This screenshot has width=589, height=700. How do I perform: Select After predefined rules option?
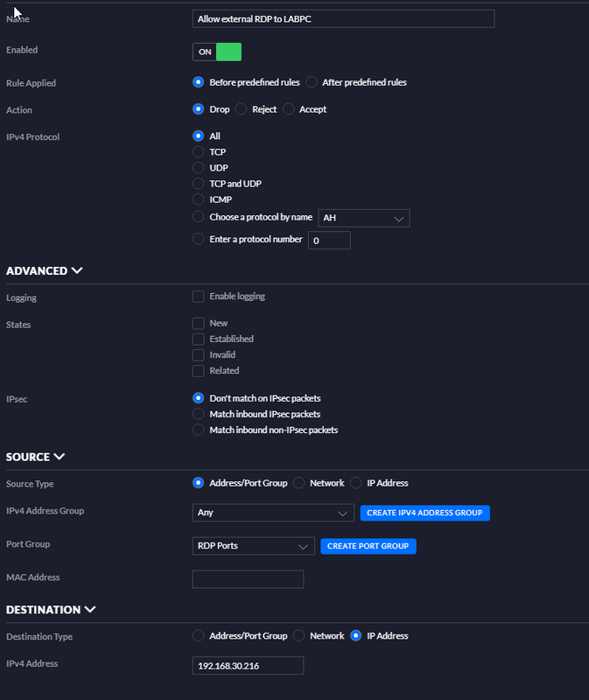pyautogui.click(x=312, y=82)
